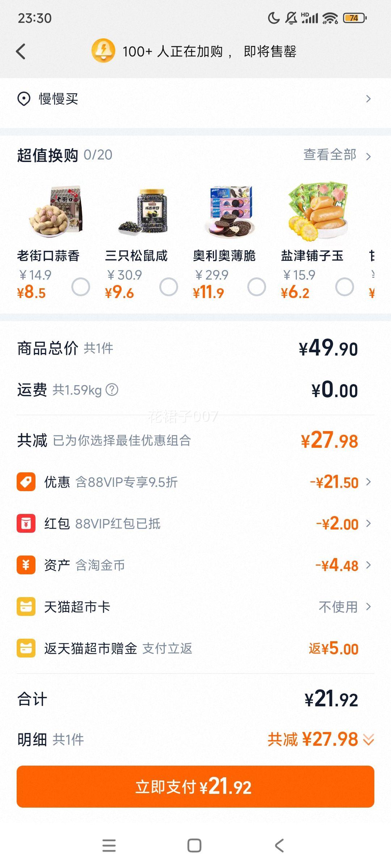Open the 奥利奥薄脆 product thumbnail
This screenshot has height=868, width=391.
coord(230,212)
